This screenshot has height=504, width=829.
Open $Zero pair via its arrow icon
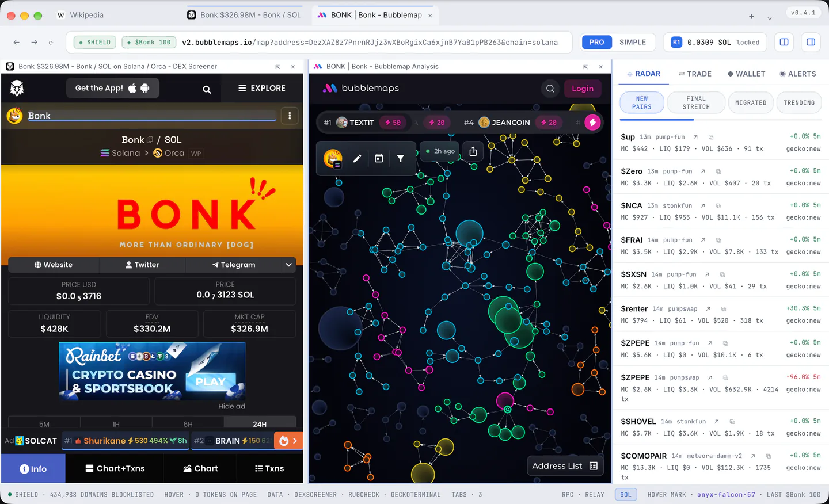(703, 171)
